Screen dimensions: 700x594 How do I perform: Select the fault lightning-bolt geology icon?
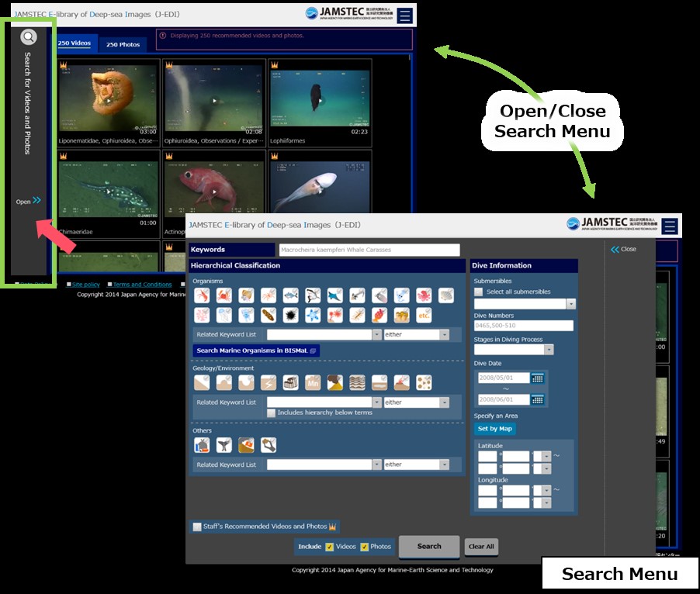[269, 382]
